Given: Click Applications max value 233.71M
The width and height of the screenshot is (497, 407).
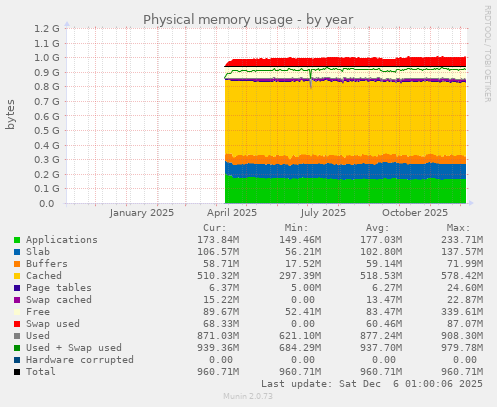Looking at the screenshot, I should click(x=462, y=240).
